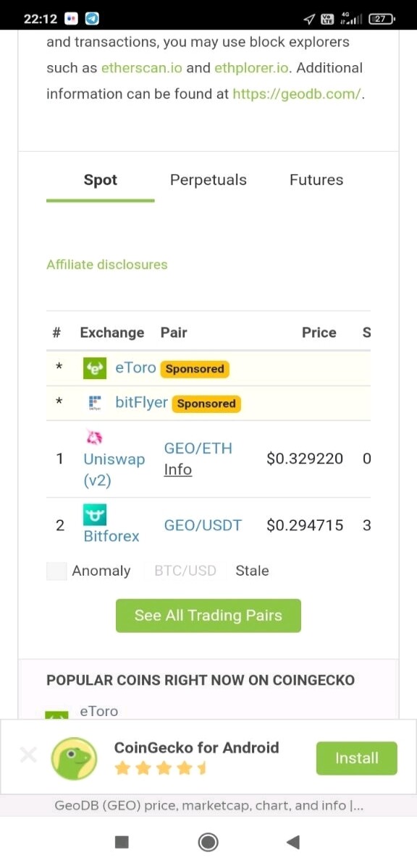Dismiss the CoinGecko app banner
Viewport: 417px width, 868px height.
tap(28, 756)
